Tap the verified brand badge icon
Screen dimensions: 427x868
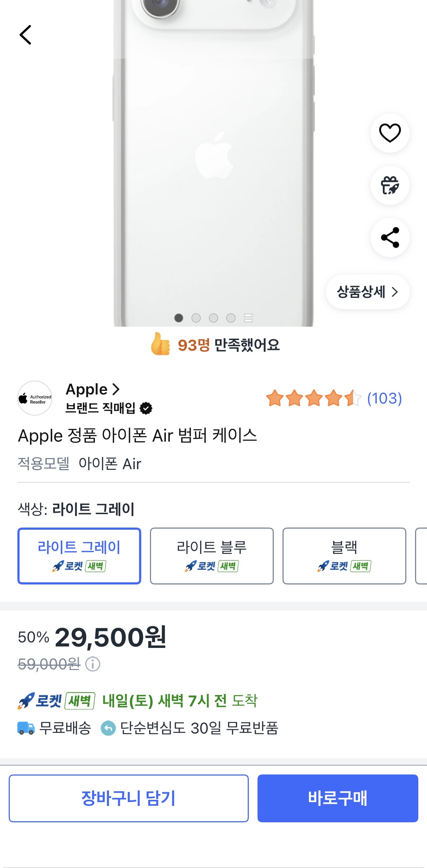pyautogui.click(x=146, y=408)
